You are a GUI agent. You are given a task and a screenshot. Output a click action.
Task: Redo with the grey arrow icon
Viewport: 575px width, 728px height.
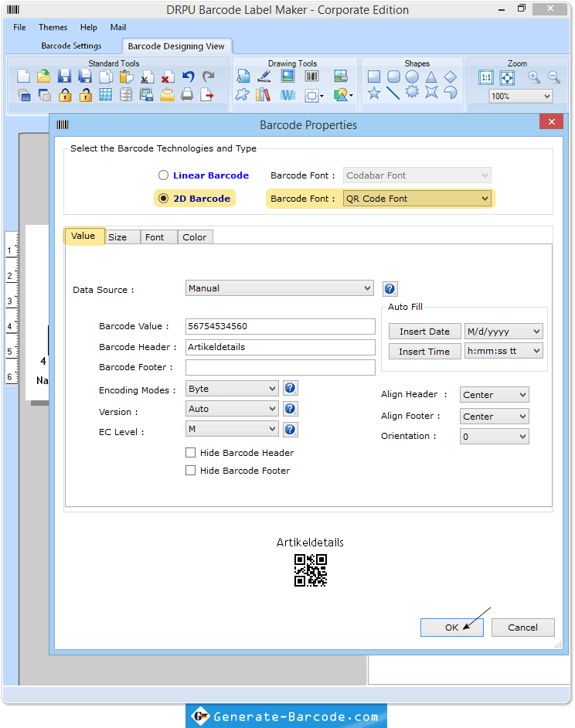(209, 77)
